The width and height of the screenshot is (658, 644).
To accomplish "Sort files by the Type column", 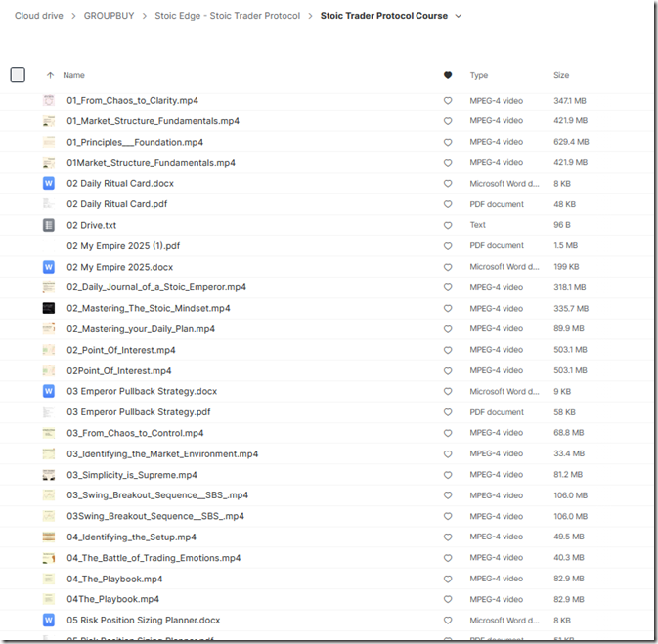I will [479, 75].
